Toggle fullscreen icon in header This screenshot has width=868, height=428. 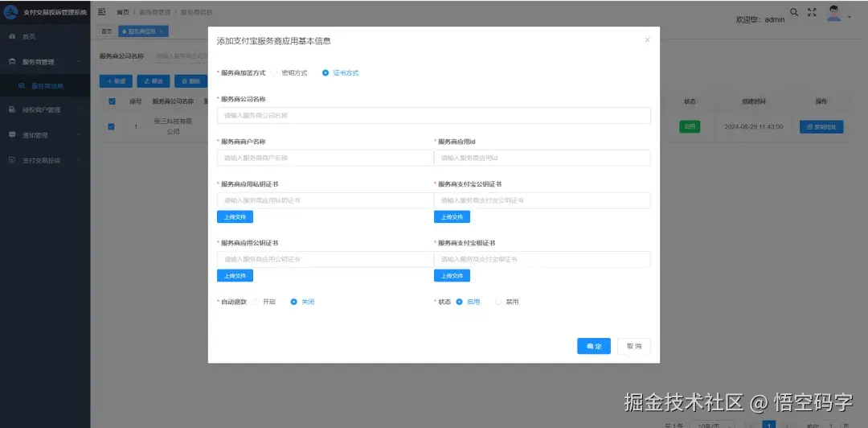[x=812, y=12]
